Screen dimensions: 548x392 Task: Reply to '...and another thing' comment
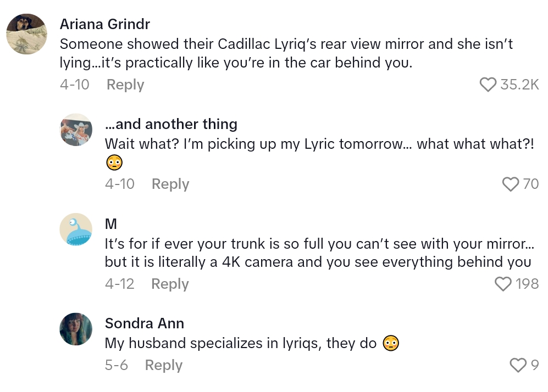click(170, 184)
